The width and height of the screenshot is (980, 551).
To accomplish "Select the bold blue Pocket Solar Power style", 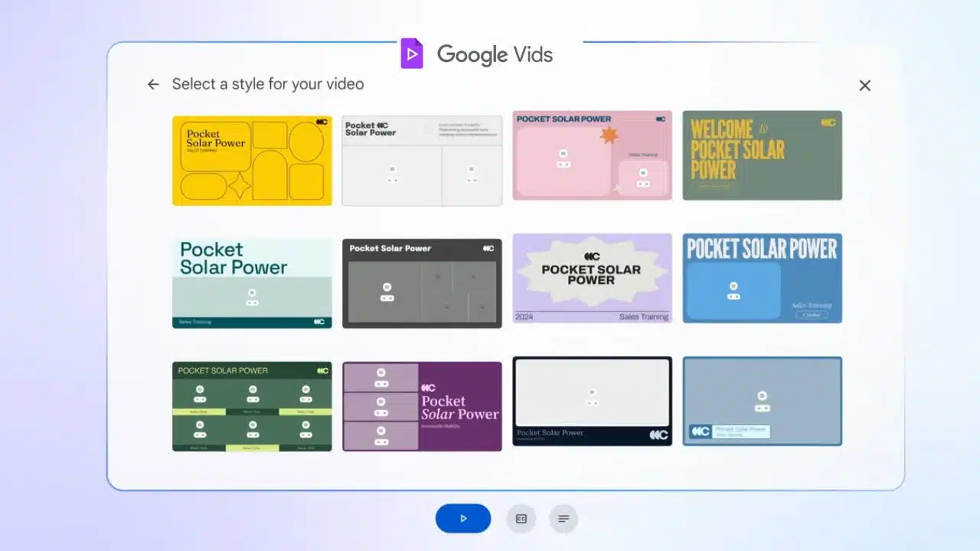I will pos(762,278).
